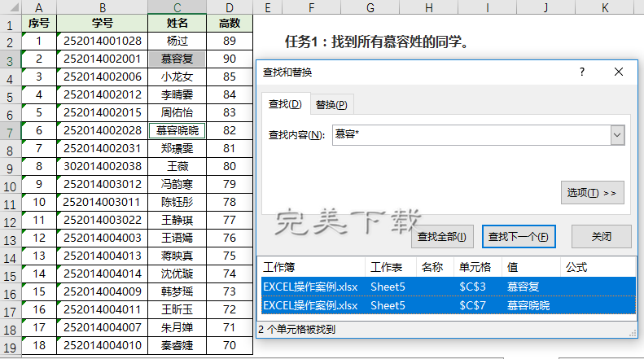Select row 7 header
Image resolution: width=644 pixels, height=359 pixels.
tap(11, 133)
